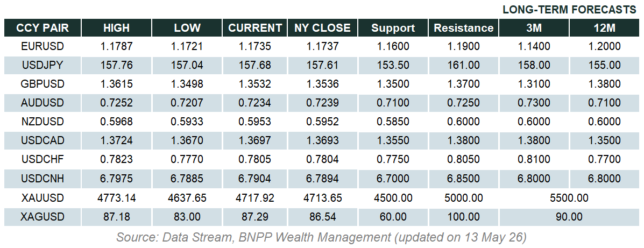Click the USDJPY row label
This screenshot has width=644, height=248.
point(43,65)
